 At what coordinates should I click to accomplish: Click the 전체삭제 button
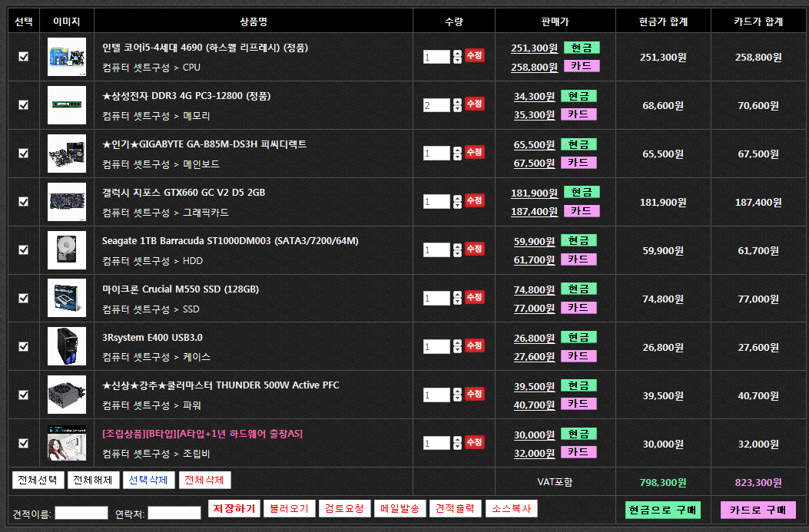tap(204, 480)
